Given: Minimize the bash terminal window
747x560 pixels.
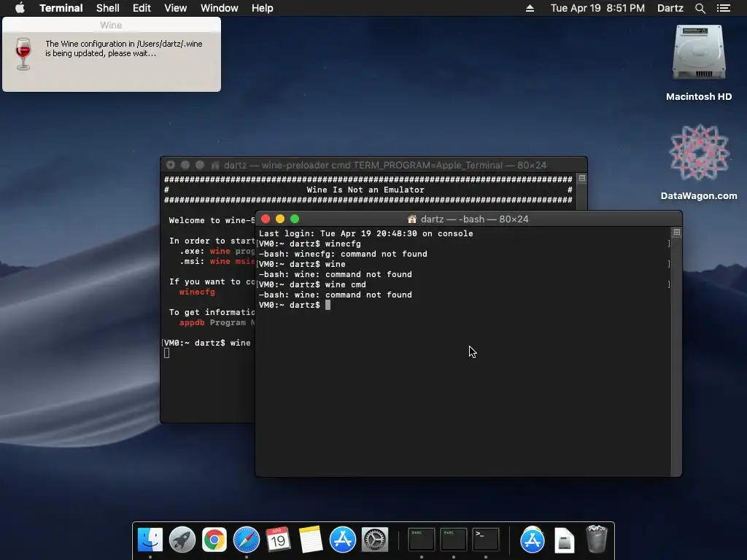Looking at the screenshot, I should coord(280,219).
